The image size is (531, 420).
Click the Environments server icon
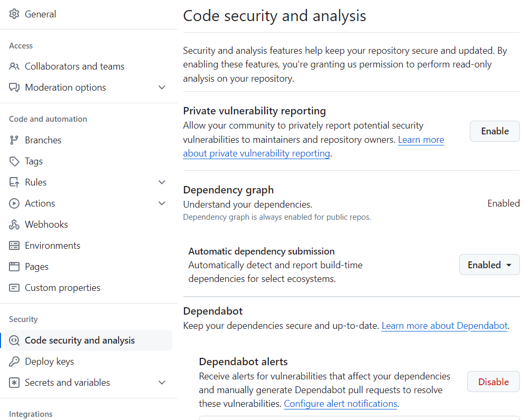coord(14,246)
